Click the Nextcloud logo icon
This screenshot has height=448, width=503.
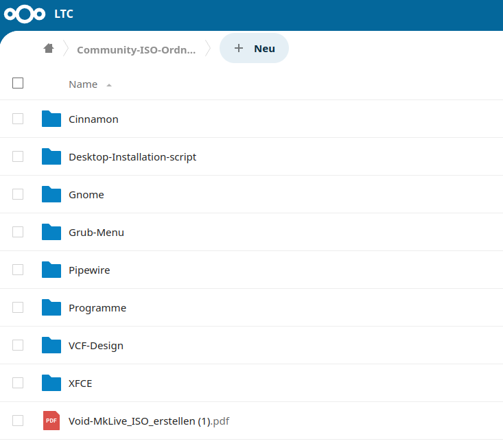coord(25,14)
